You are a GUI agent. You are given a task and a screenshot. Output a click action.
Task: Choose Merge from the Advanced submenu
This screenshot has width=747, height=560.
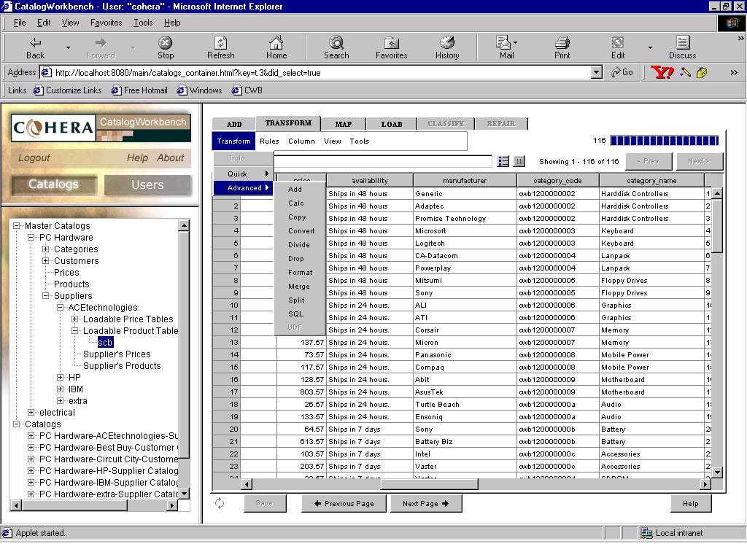point(298,287)
